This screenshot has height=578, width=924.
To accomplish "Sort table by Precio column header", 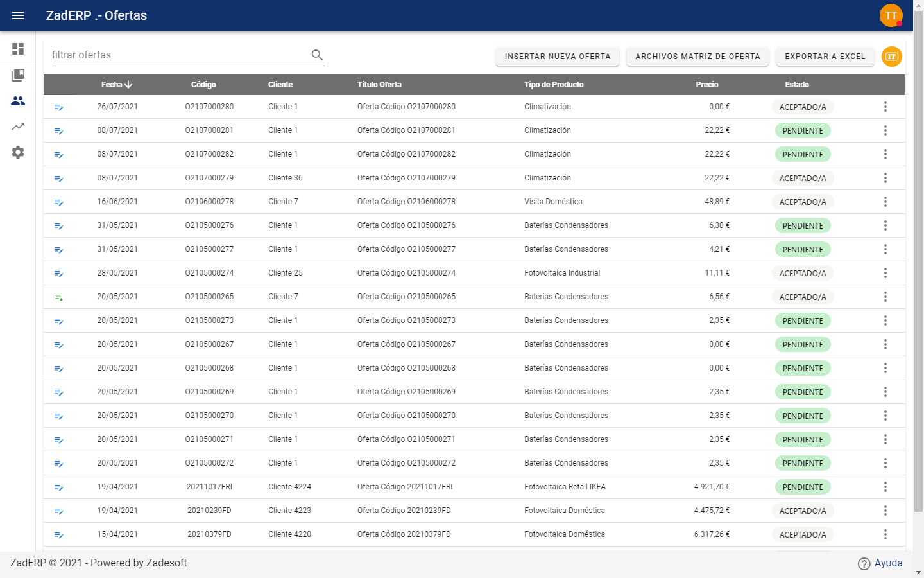I will point(707,85).
